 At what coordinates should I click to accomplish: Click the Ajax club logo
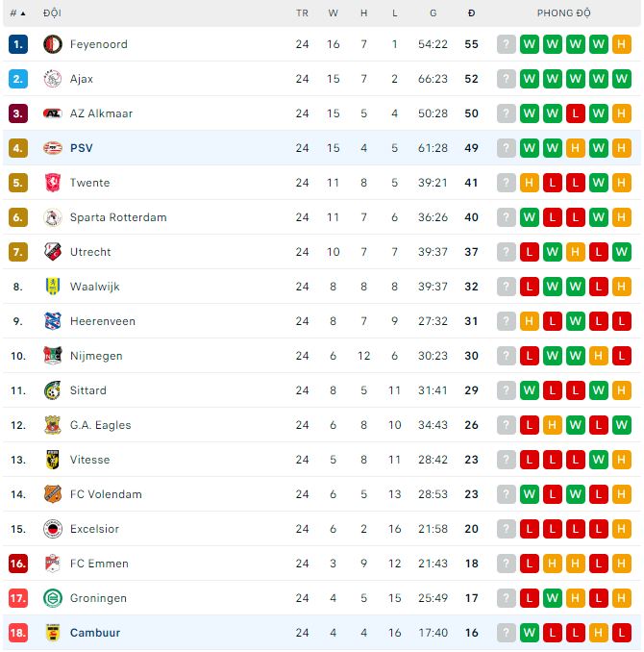tap(53, 79)
